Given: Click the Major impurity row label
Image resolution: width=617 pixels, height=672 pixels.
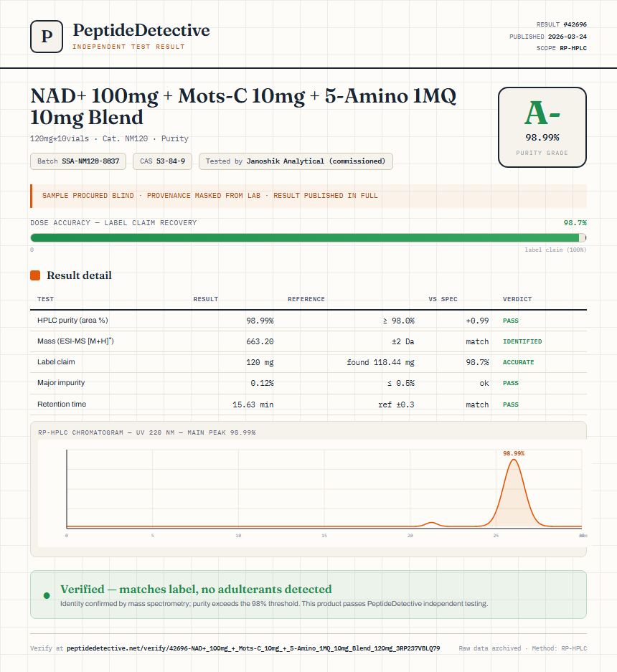Looking at the screenshot, I should coord(61,383).
